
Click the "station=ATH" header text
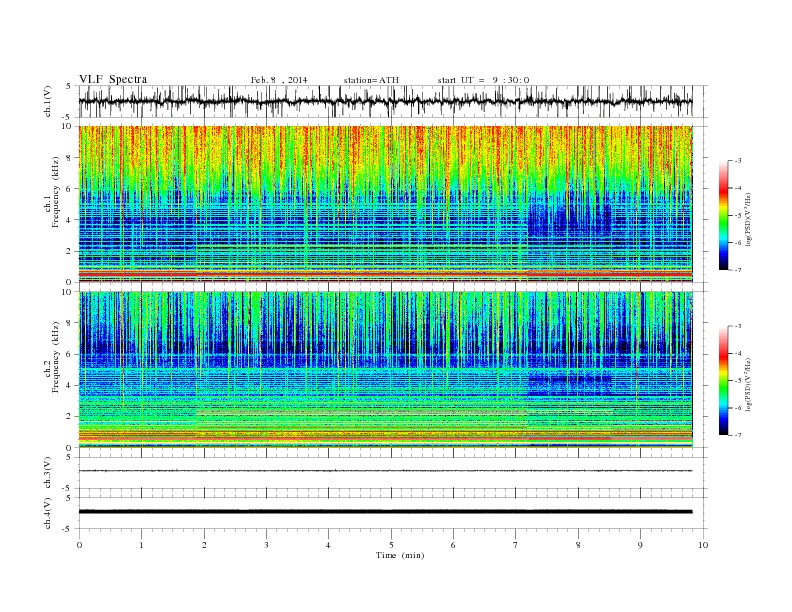pos(371,80)
